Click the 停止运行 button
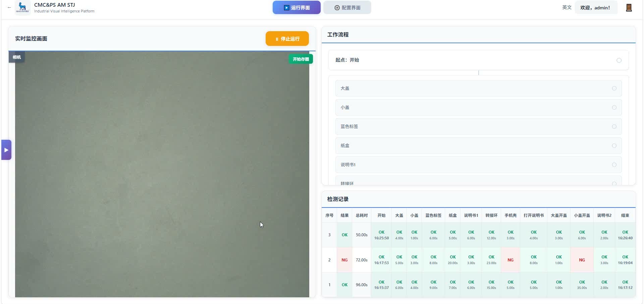Screen dimensions: 644x304 287,39
